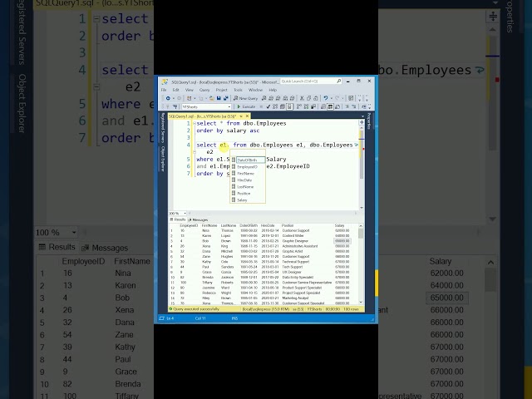This screenshot has height=399, width=532.
Task: Click the background window's Messages tab
Action: coord(105,248)
